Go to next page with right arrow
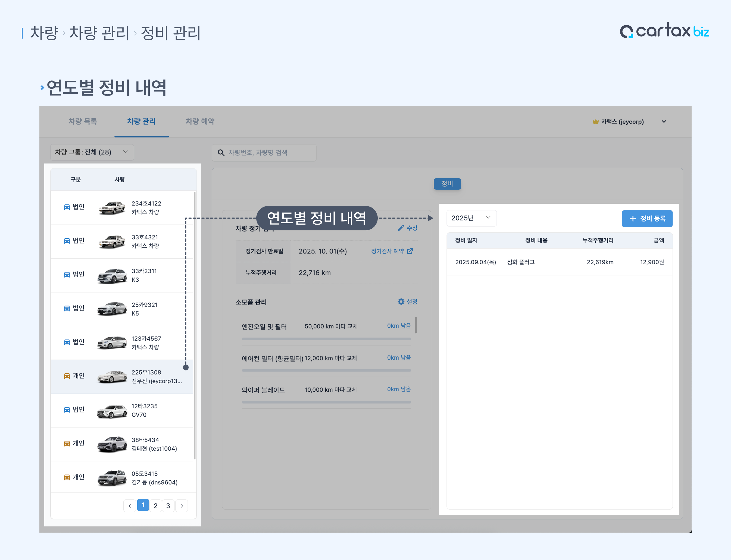The width and height of the screenshot is (731, 560). coord(182,506)
